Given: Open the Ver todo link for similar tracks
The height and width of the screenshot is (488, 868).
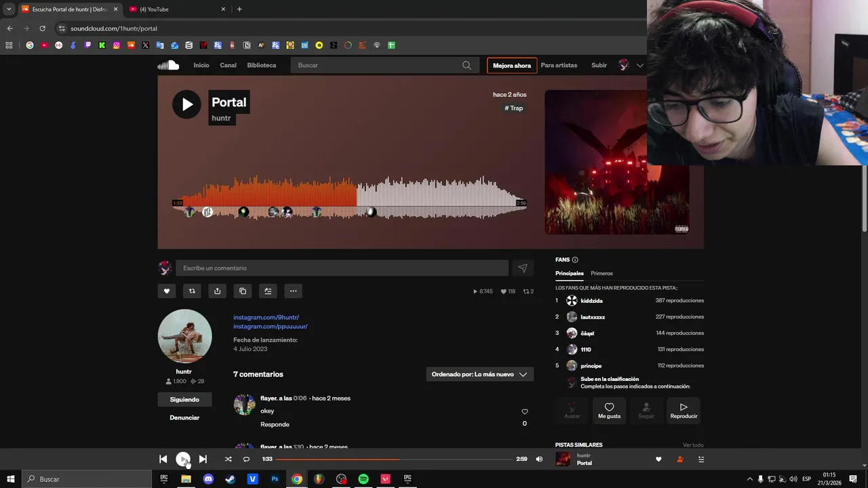Looking at the screenshot, I should click(693, 445).
